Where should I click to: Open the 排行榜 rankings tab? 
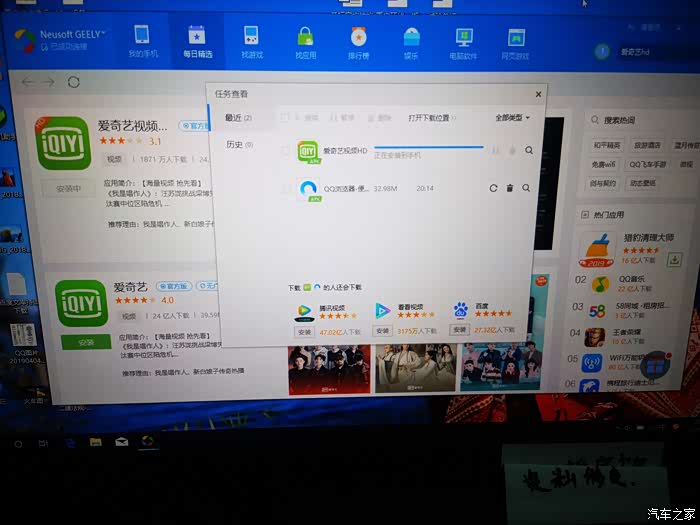(358, 43)
